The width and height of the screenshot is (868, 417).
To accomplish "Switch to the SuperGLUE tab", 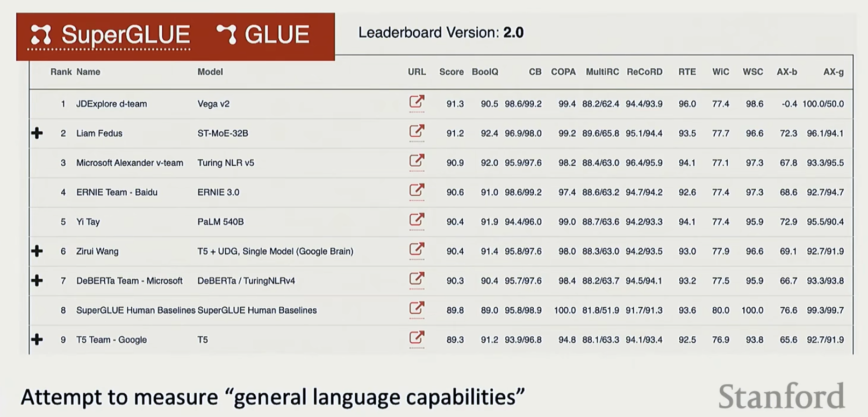I will (110, 36).
